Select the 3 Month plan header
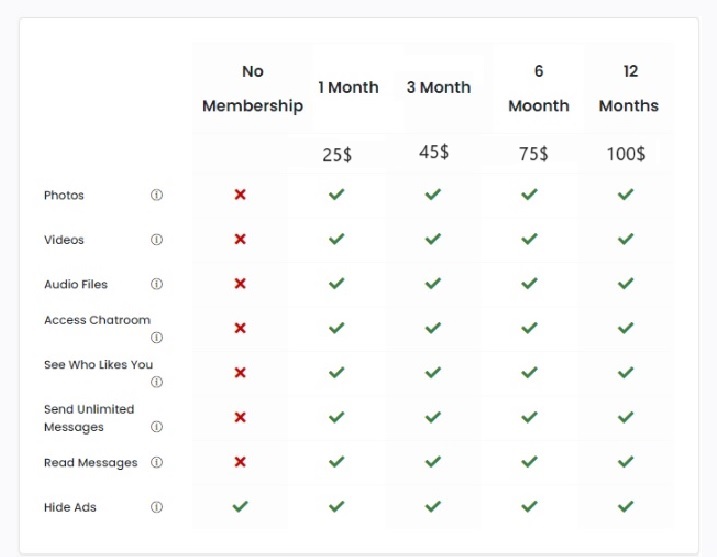Viewport: 717px width, 557px height. coord(439,88)
